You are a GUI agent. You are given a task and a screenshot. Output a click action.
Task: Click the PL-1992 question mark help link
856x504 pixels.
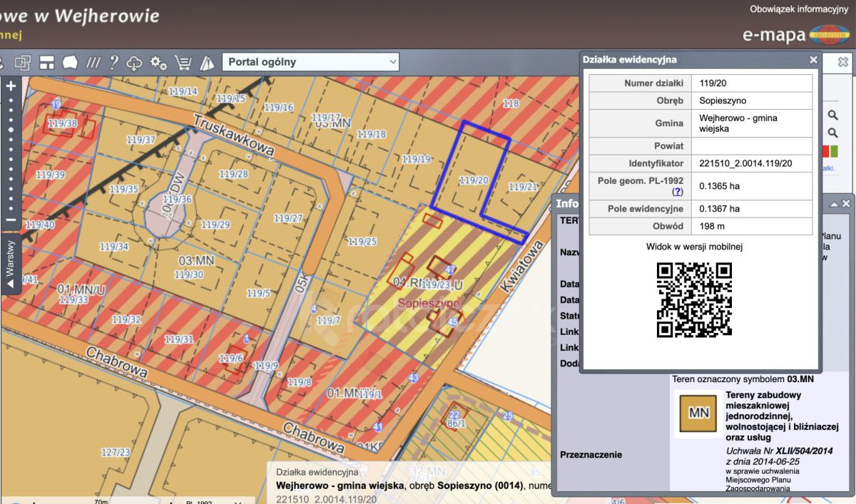tap(677, 192)
